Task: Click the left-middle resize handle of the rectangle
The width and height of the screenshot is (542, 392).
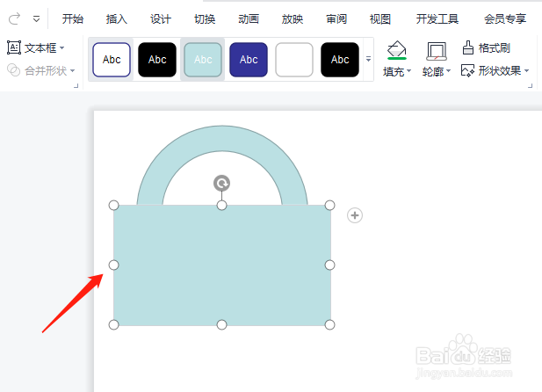Action: [113, 265]
